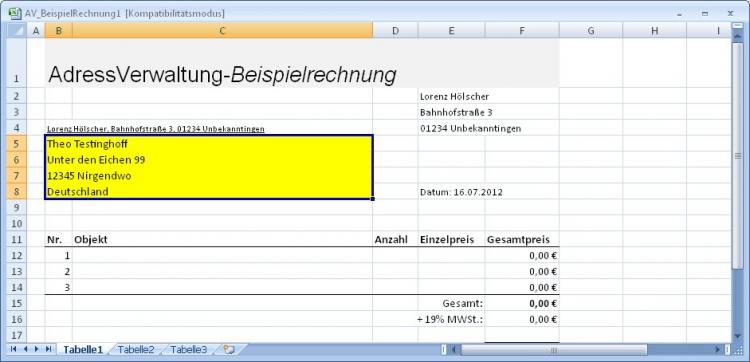Screen dimensions: 750x362
Task: Switch to the Tabelle2 sheet tab
Action: 136,350
